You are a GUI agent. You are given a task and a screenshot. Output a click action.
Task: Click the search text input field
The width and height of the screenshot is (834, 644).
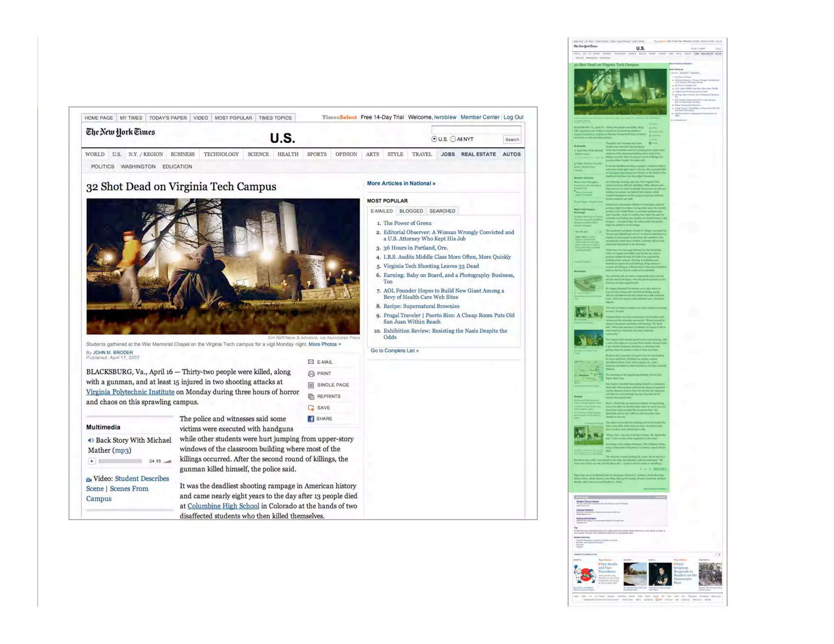(x=476, y=130)
